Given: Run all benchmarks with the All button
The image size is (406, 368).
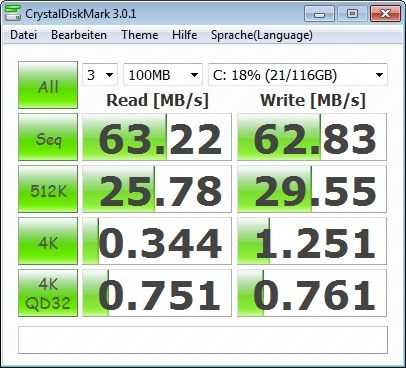Looking at the screenshot, I should [x=48, y=85].
